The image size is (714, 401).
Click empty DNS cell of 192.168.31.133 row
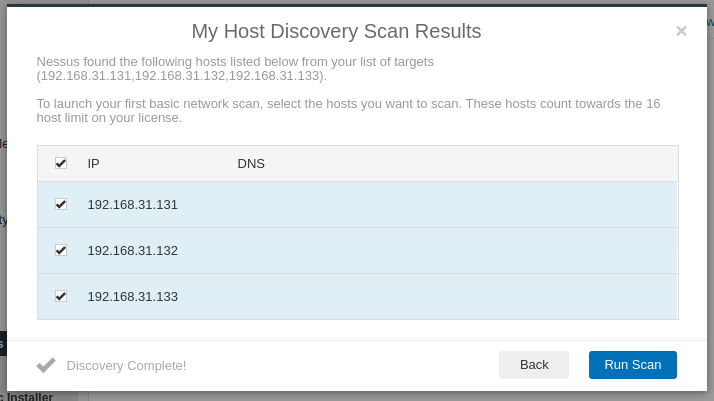455,297
